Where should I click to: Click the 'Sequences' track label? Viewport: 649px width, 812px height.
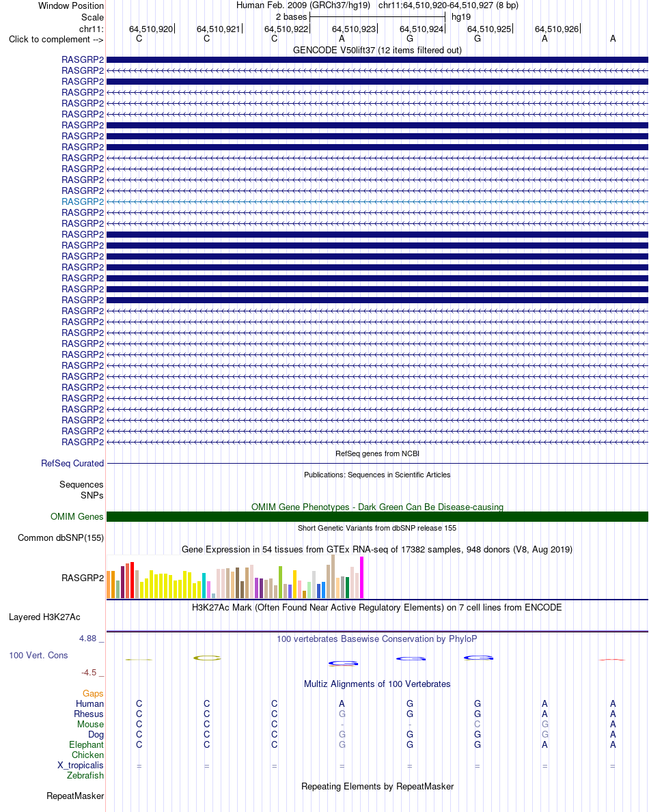click(x=81, y=485)
